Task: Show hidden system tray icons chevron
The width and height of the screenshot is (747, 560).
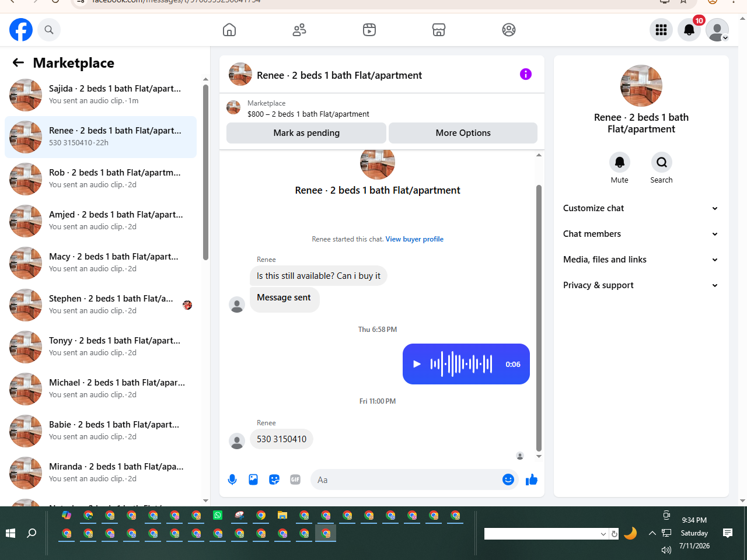Action: (x=652, y=533)
